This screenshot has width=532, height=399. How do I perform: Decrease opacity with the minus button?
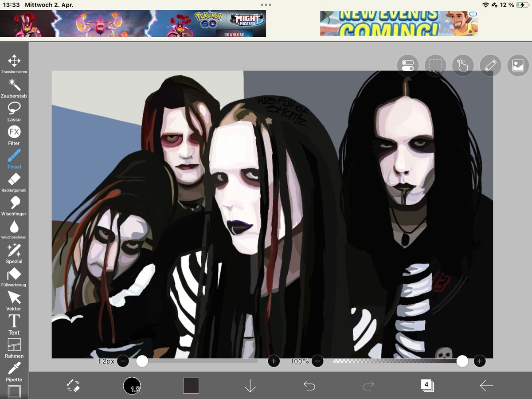[x=317, y=361]
